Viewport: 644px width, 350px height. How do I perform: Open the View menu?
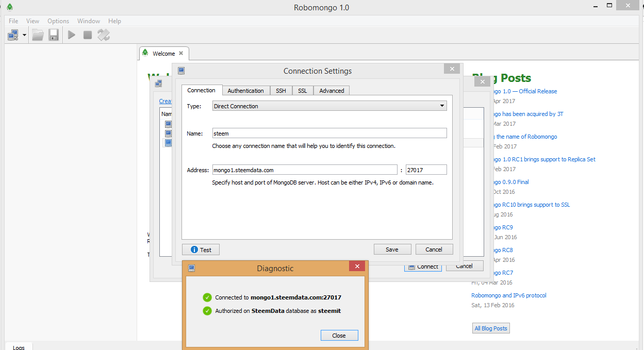coord(33,21)
